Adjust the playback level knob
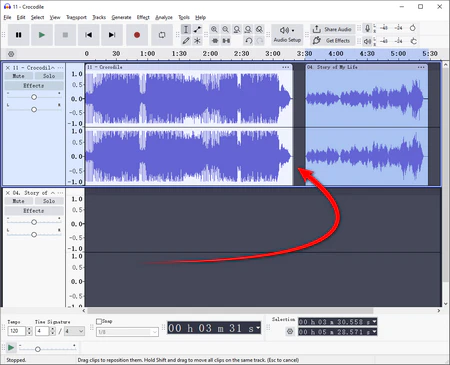Viewport: 450px width, 365px height. pyautogui.click(x=413, y=41)
